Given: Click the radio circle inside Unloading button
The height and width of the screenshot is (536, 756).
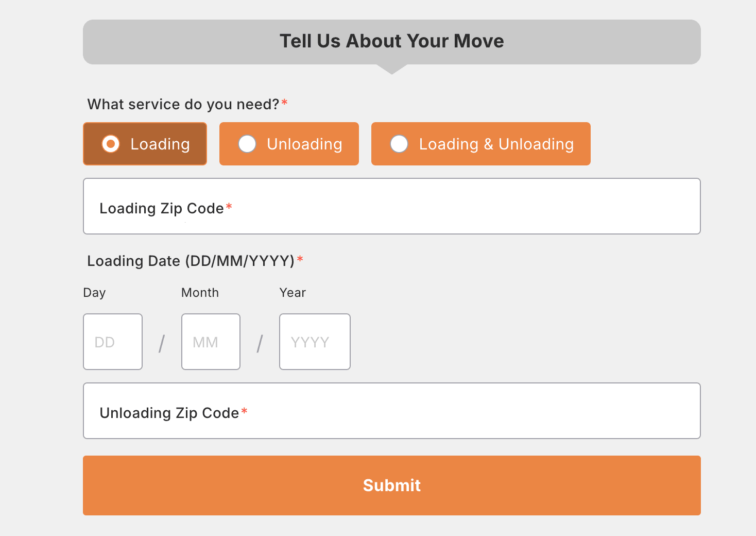Looking at the screenshot, I should pyautogui.click(x=247, y=144).
